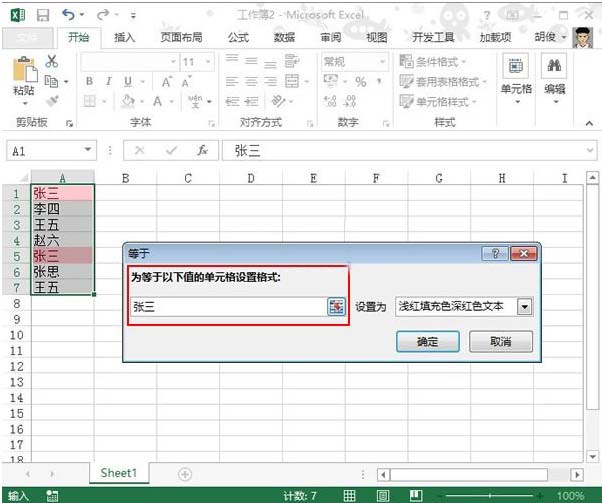Click the zoom slider in status bar
This screenshot has height=503, width=602.
[x=490, y=496]
